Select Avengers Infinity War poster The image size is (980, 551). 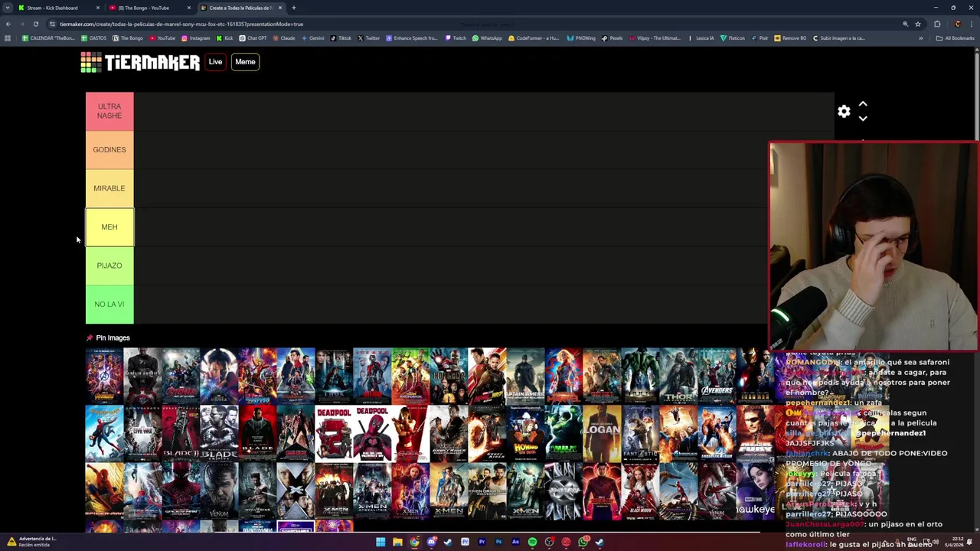tap(104, 376)
